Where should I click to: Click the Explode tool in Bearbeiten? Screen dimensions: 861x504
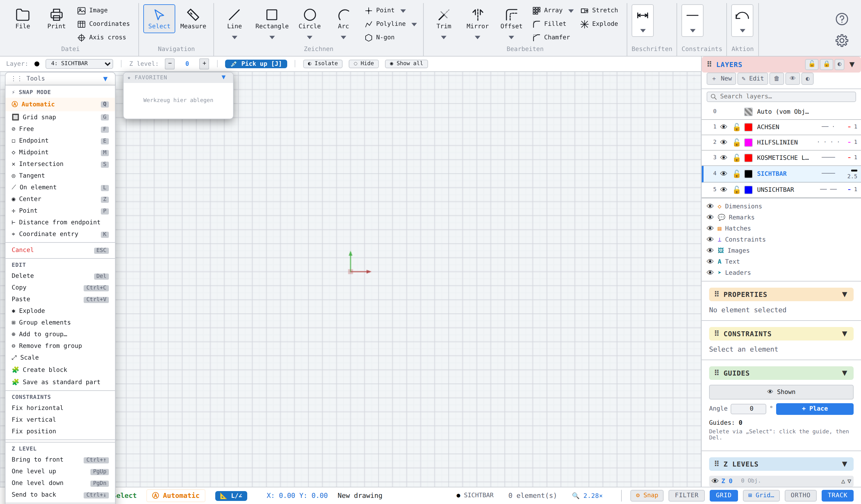click(599, 24)
